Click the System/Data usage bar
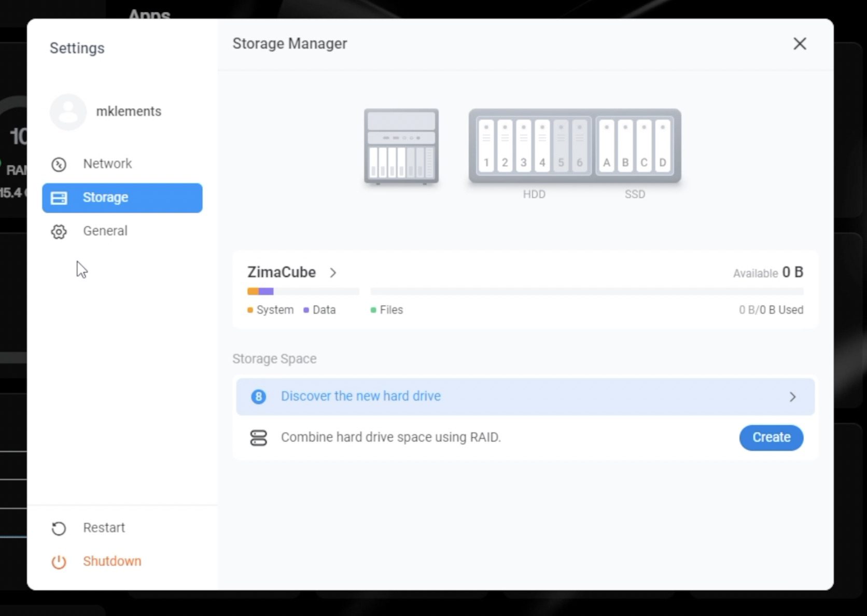 303,291
